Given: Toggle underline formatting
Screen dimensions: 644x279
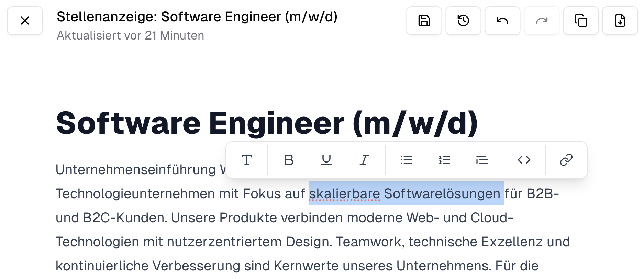Looking at the screenshot, I should (326, 159).
